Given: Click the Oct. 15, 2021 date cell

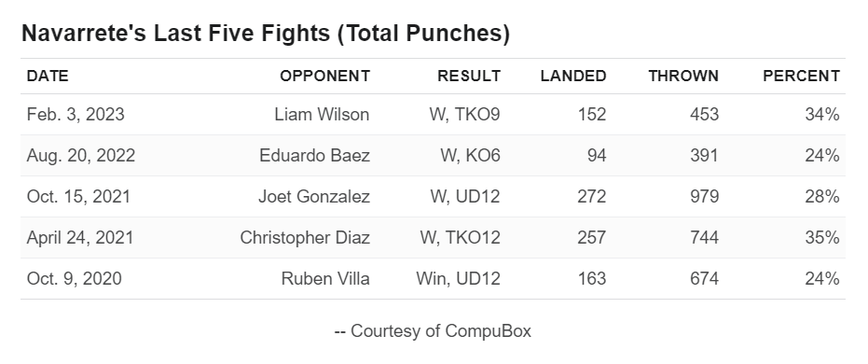Looking at the screenshot, I should 78,197.
